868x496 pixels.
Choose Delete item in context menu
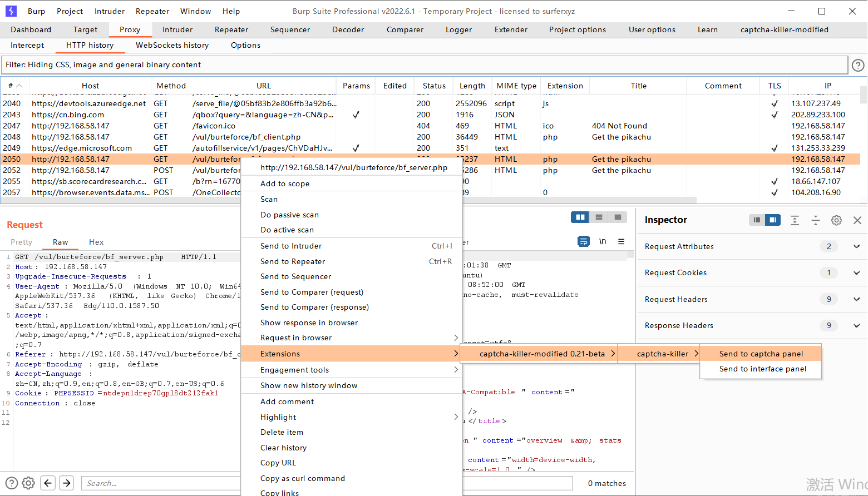[351, 432]
